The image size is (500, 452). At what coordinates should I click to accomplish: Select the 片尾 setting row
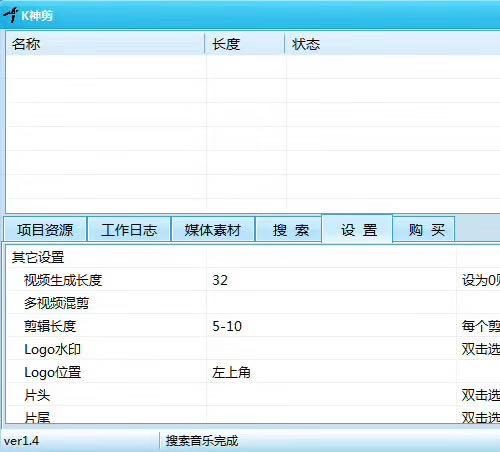click(253, 415)
